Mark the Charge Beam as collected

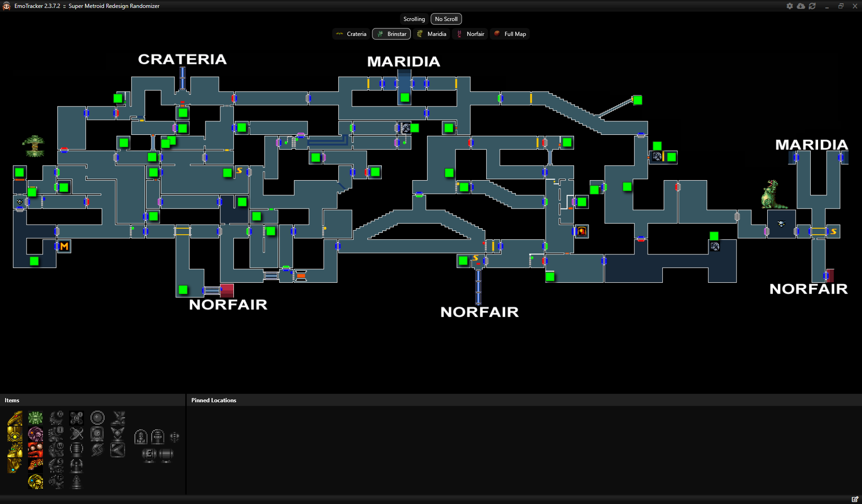[x=56, y=418]
